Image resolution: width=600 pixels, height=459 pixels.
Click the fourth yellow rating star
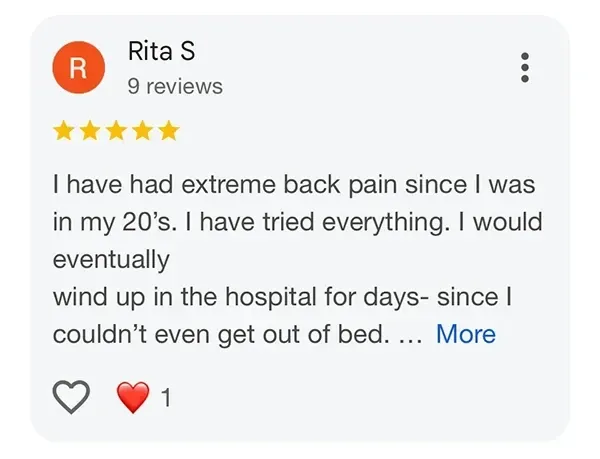[143, 131]
